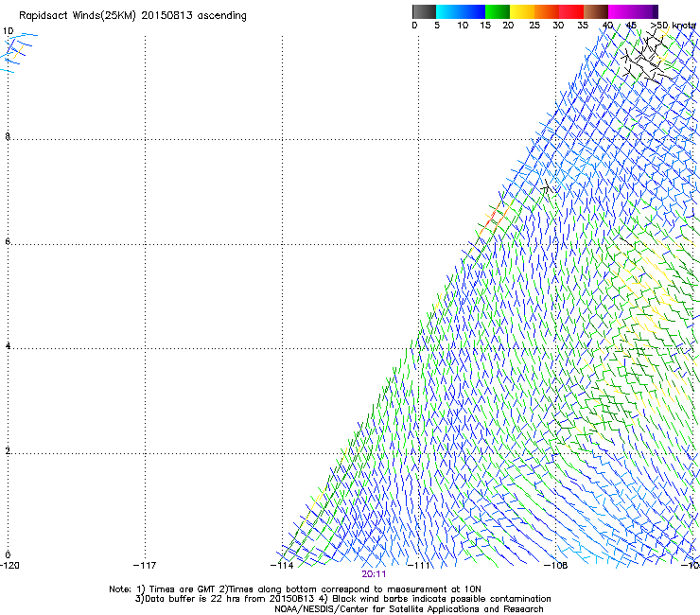Click the "-111" longitude axis label
The width and height of the screenshot is (700, 615).
click(418, 566)
